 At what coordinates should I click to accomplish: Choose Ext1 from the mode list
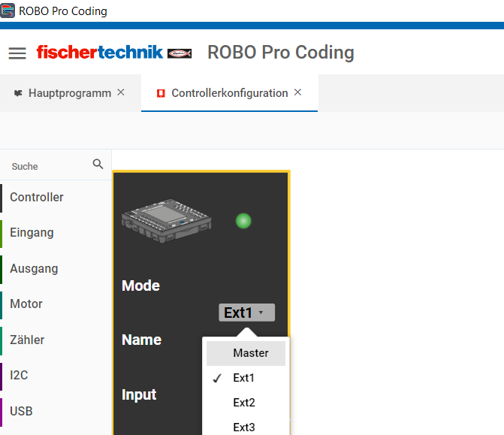246,378
